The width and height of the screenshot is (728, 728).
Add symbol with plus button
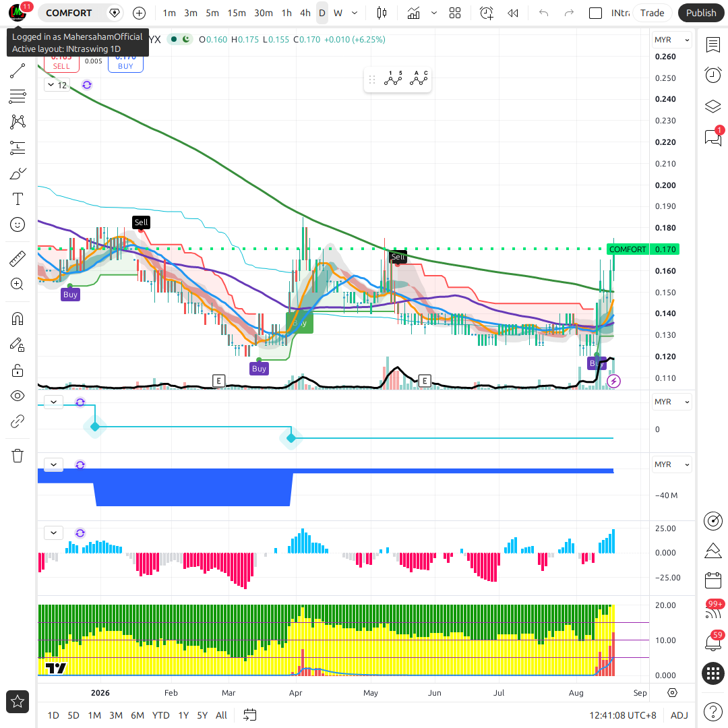pos(139,13)
